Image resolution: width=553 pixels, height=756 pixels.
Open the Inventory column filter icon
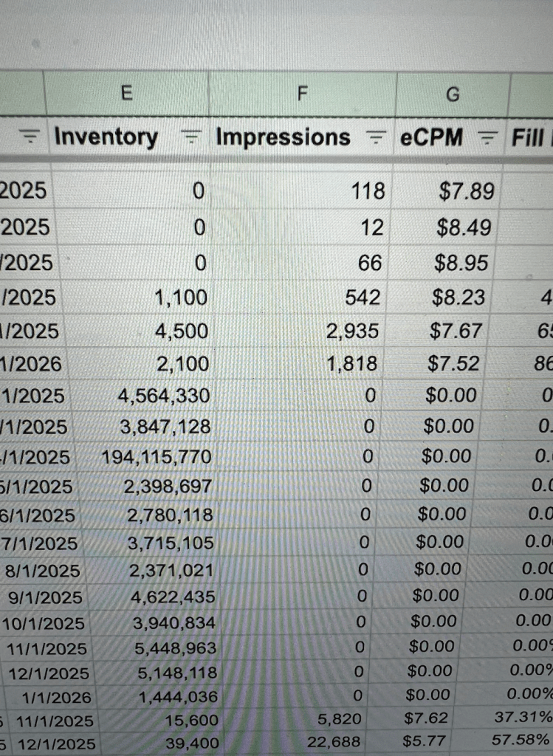click(191, 137)
